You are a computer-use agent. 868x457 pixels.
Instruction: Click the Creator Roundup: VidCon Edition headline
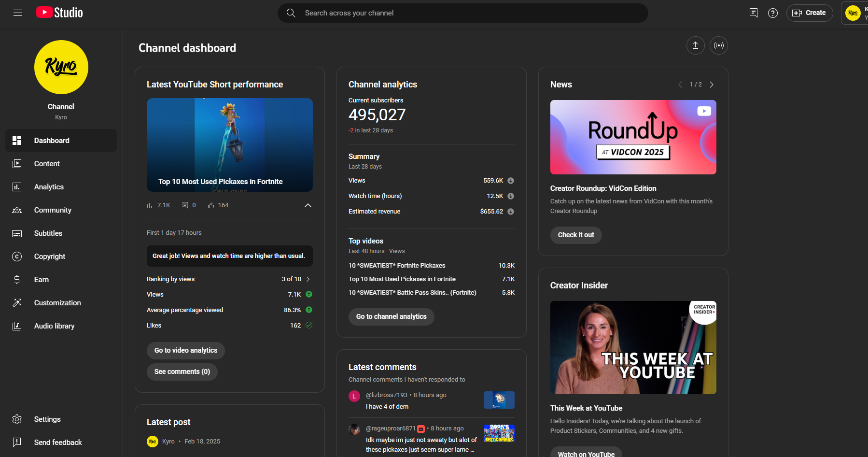(603, 188)
